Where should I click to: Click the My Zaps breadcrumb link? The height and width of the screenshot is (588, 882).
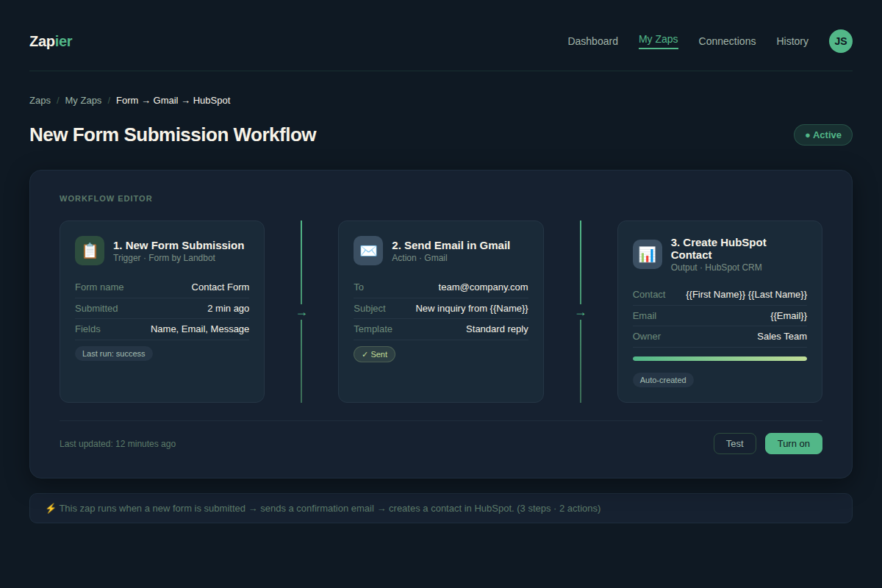83,101
